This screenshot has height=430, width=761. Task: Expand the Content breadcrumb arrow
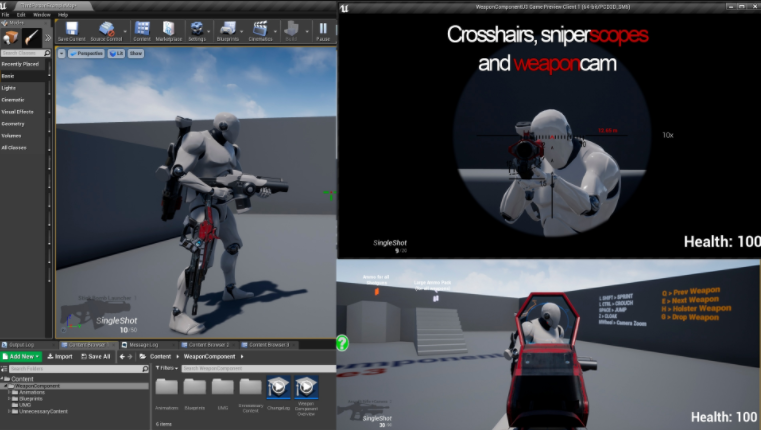[177, 357]
